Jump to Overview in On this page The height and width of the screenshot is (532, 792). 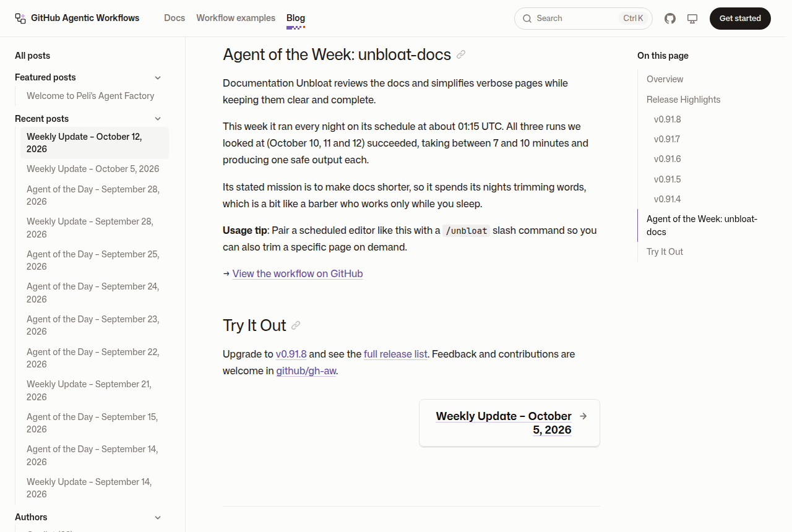point(665,79)
